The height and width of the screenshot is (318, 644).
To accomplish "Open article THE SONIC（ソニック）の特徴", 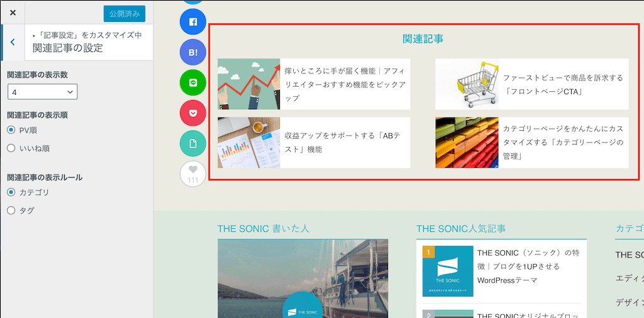I will tap(528, 266).
